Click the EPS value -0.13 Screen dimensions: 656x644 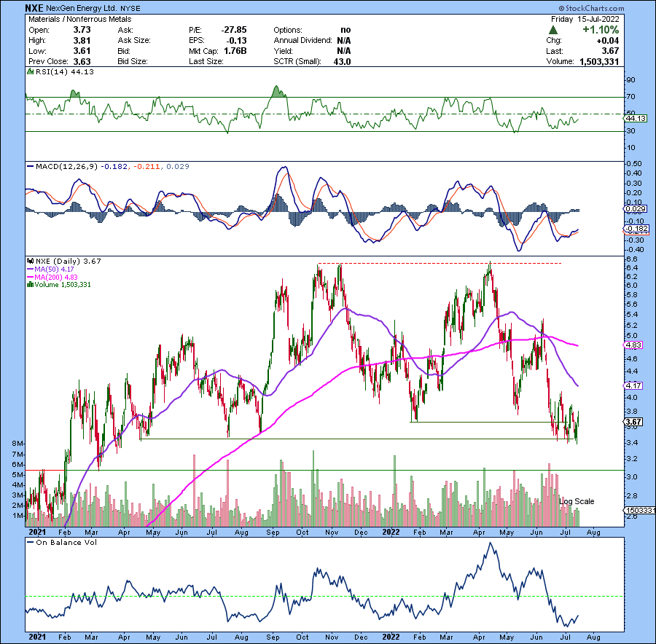237,41
